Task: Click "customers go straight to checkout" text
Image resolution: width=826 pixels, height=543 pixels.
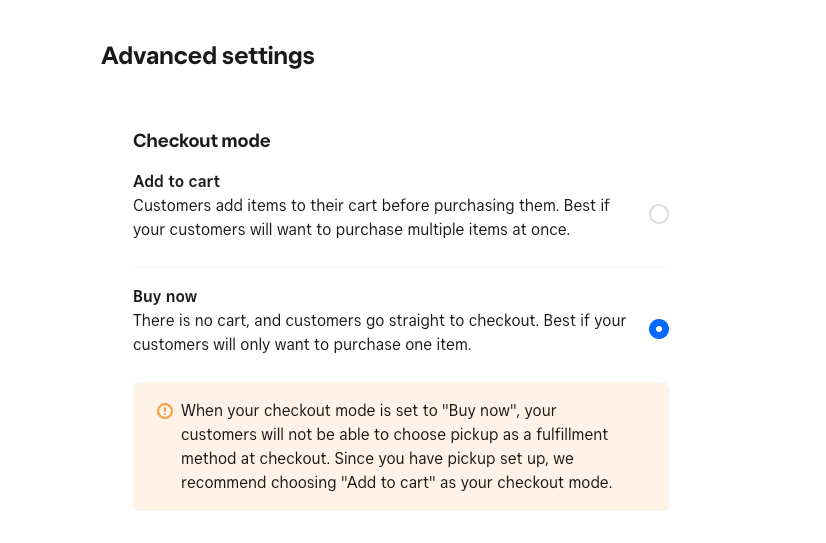Action: (412, 321)
